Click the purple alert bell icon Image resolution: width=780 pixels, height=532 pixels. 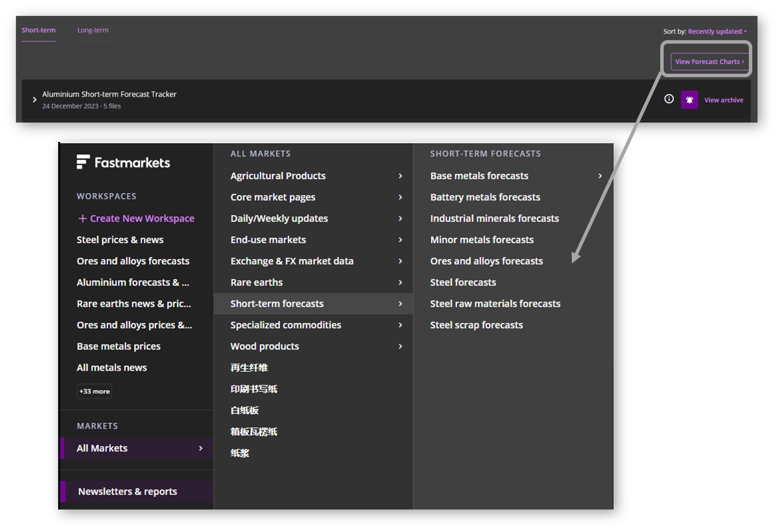[x=689, y=100]
